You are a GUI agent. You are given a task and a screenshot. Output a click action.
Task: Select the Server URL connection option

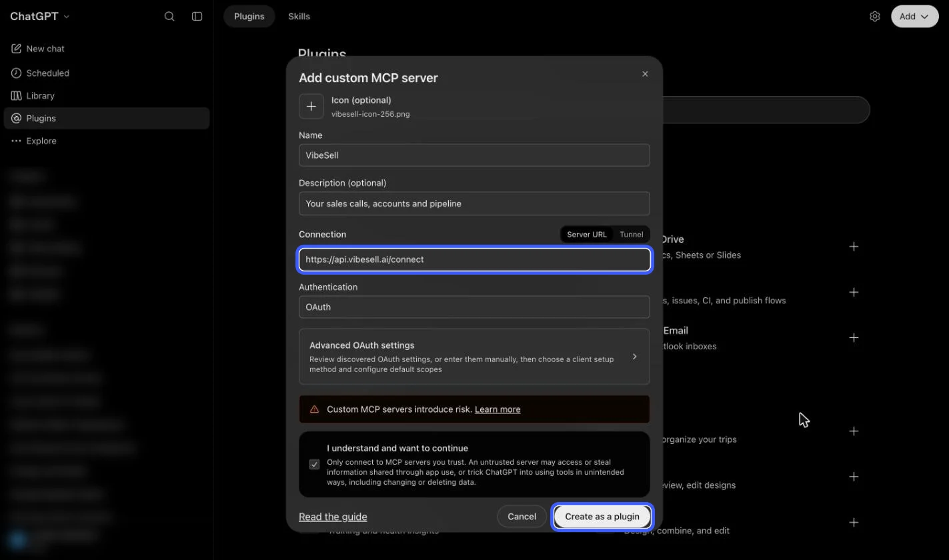(587, 235)
